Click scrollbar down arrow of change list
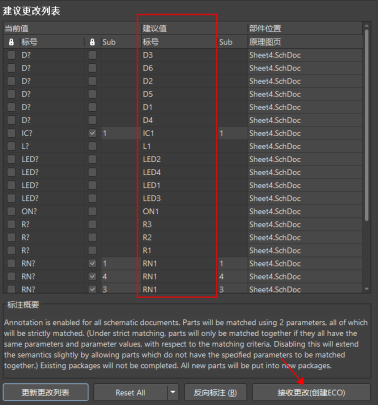 (x=367, y=289)
